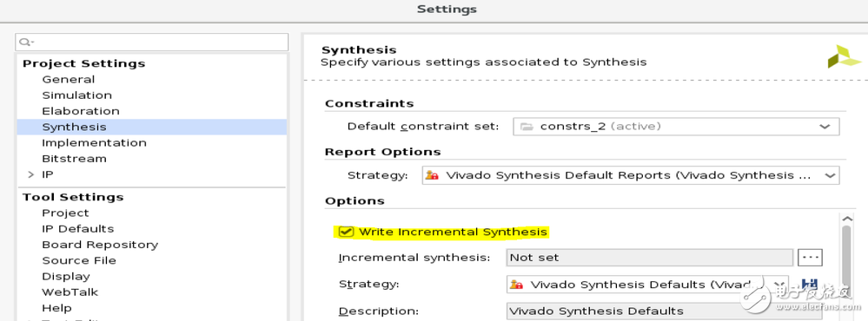Go to Implementation settings
Screen dimensions: 868x321
pyautogui.click(x=94, y=142)
